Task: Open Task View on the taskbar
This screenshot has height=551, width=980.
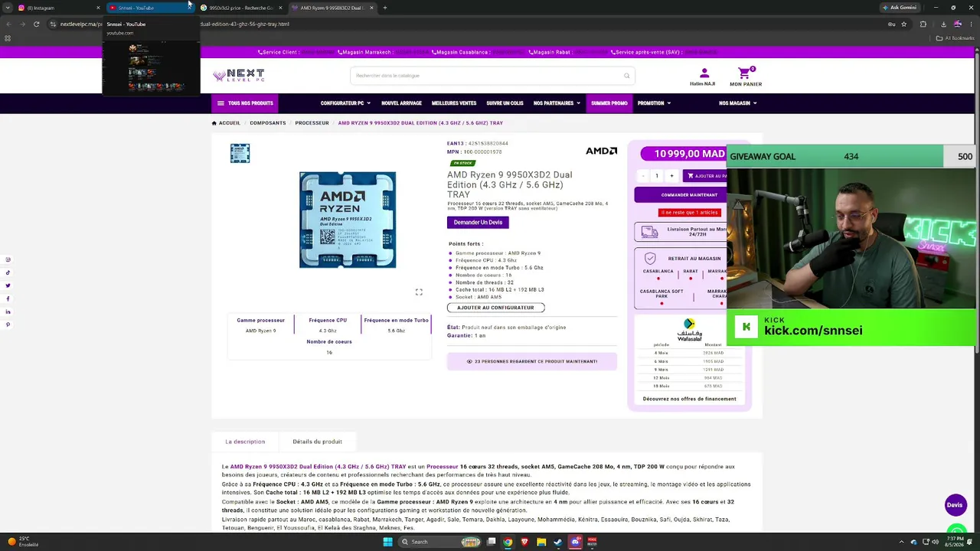Action: pyautogui.click(x=490, y=542)
